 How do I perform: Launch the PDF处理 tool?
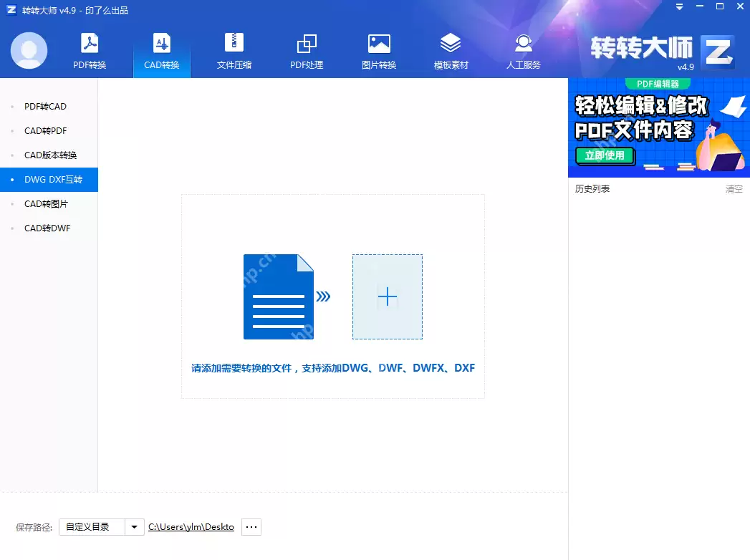(306, 49)
